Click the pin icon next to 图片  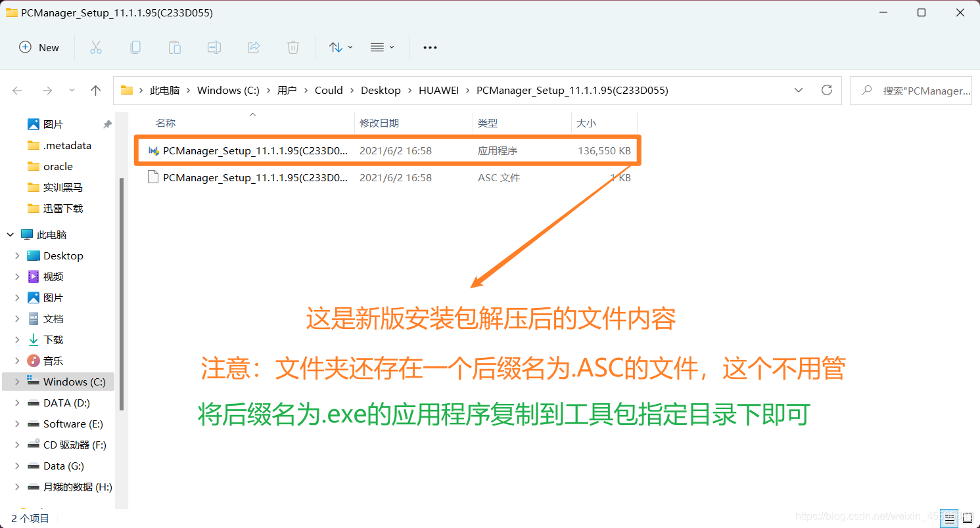[x=107, y=124]
